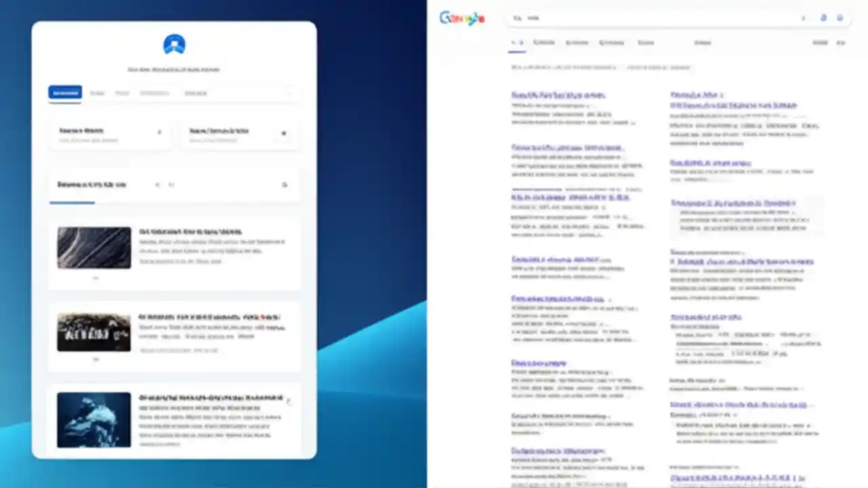The width and height of the screenshot is (868, 488).
Task: Click the camera search icon beside the microphone
Action: [840, 18]
